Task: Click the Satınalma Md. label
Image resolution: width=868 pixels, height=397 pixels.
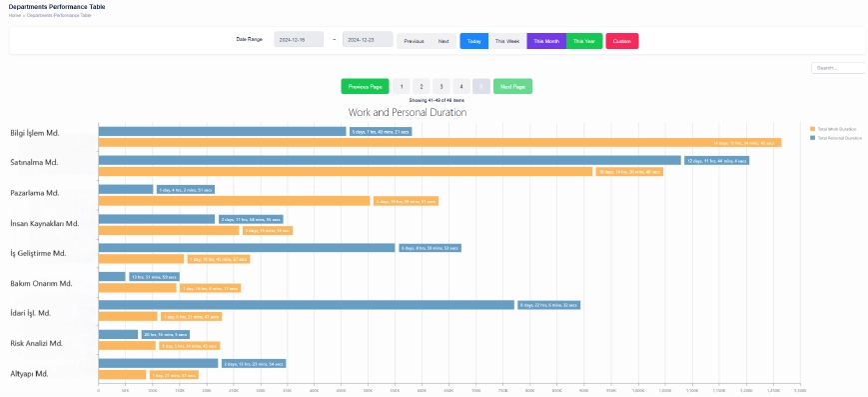Action: (34, 162)
